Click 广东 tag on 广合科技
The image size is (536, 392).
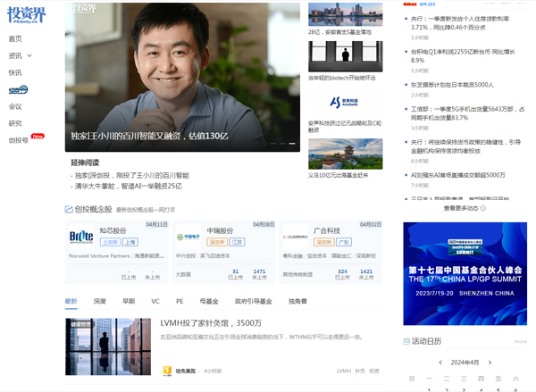pos(344,242)
